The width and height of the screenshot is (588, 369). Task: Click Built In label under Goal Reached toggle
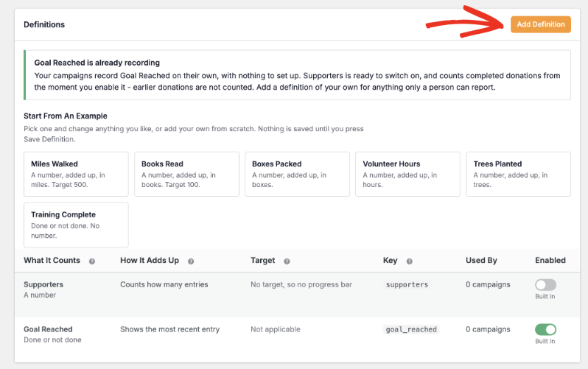545,341
